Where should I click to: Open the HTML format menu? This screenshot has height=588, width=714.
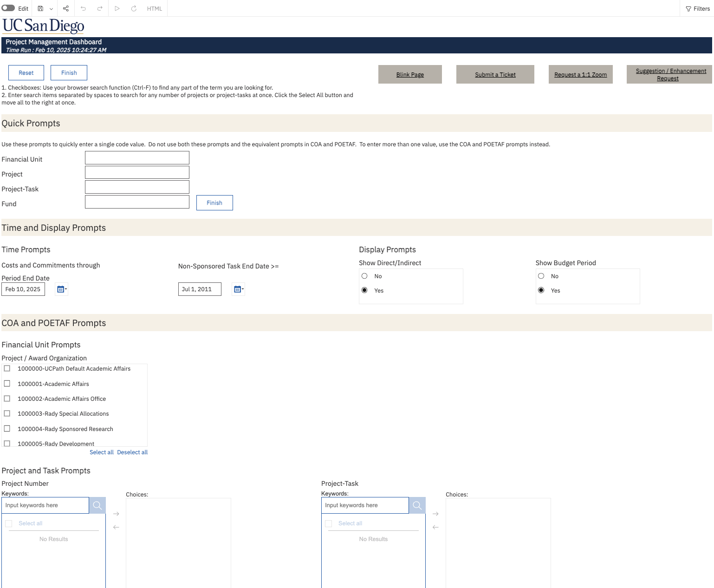[x=155, y=8]
